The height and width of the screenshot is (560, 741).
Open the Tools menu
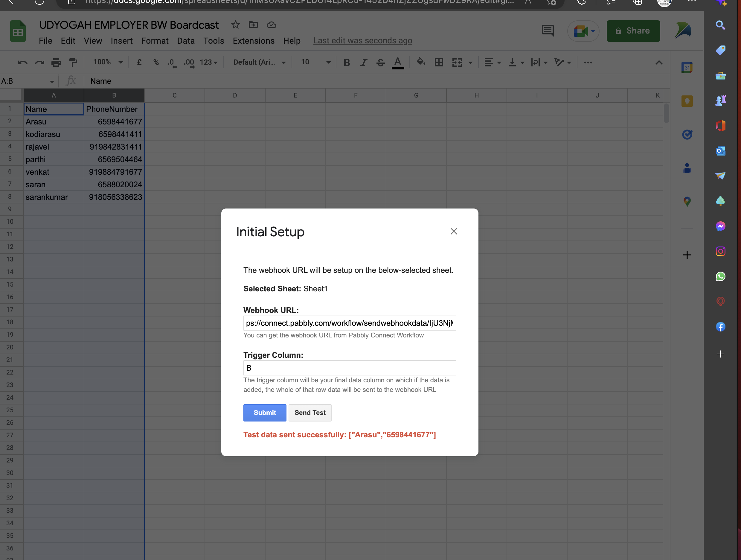click(x=214, y=41)
